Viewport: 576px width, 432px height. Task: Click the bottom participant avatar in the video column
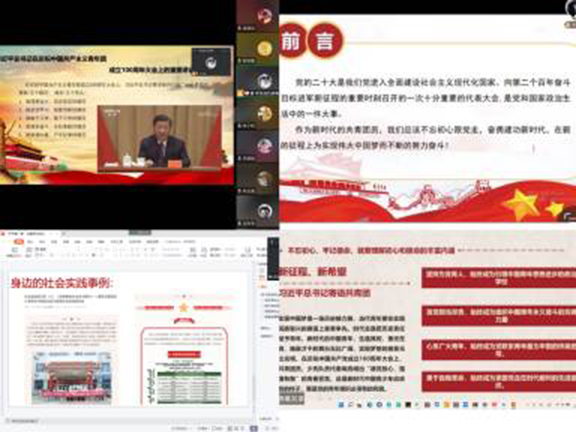(x=264, y=211)
